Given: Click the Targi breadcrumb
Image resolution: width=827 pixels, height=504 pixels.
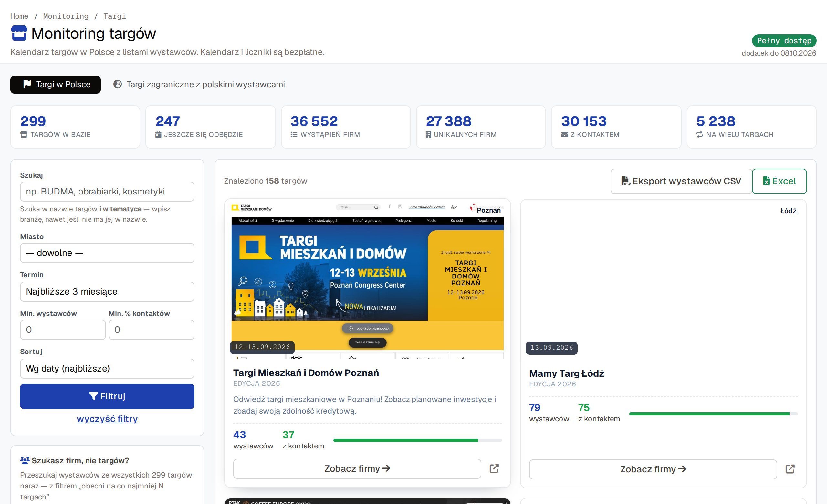Looking at the screenshot, I should tap(114, 16).
